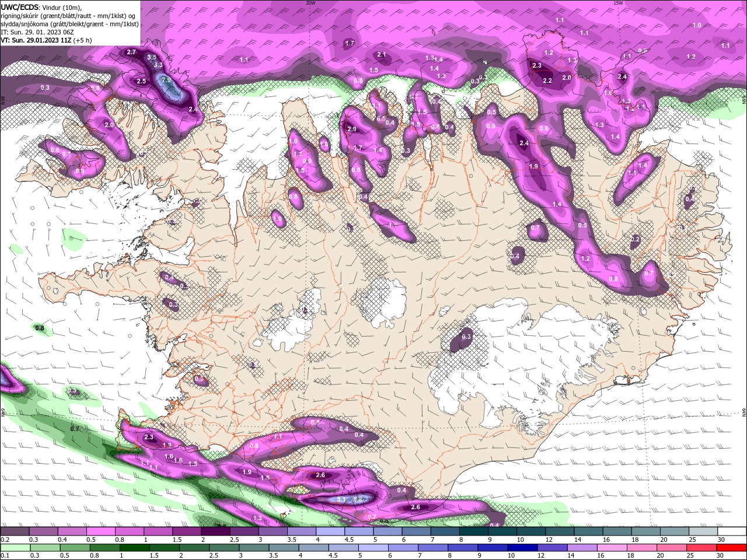Click the 2.7 value in the northwest
Viewport: 747px width, 560px height.
point(131,52)
